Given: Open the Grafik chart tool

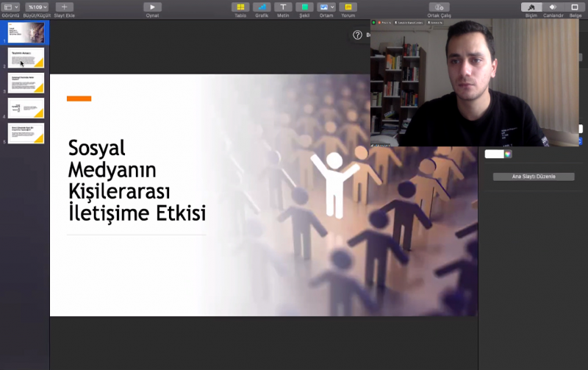Looking at the screenshot, I should pos(262,7).
